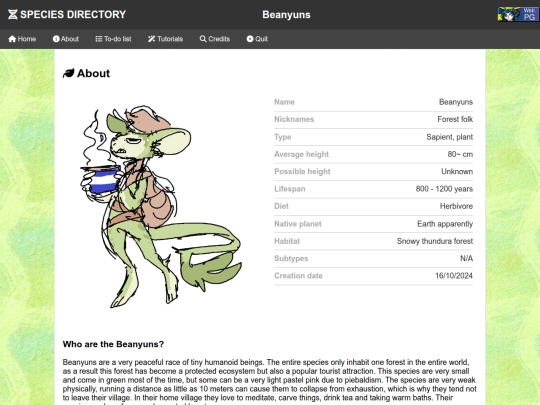The width and height of the screenshot is (540, 405).
Task: Click the 800 - 1200 years lifespan value
Action: (444, 189)
